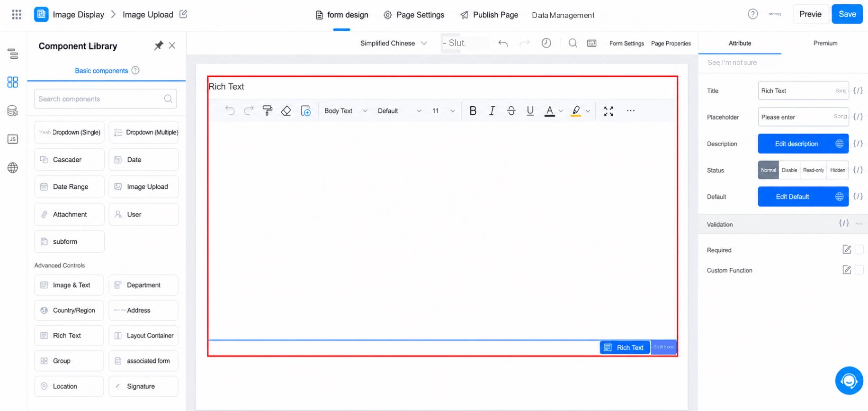The width and height of the screenshot is (868, 411).
Task: Expand the Body Text style dropdown
Action: pyautogui.click(x=346, y=111)
